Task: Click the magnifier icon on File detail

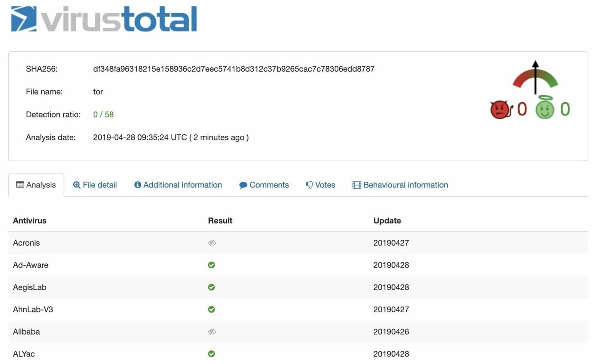Action: (77, 185)
